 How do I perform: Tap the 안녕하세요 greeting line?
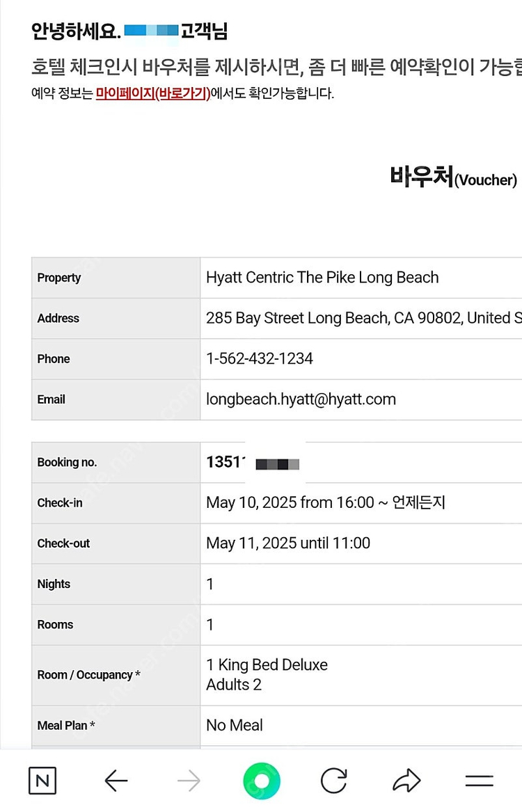tap(129, 31)
